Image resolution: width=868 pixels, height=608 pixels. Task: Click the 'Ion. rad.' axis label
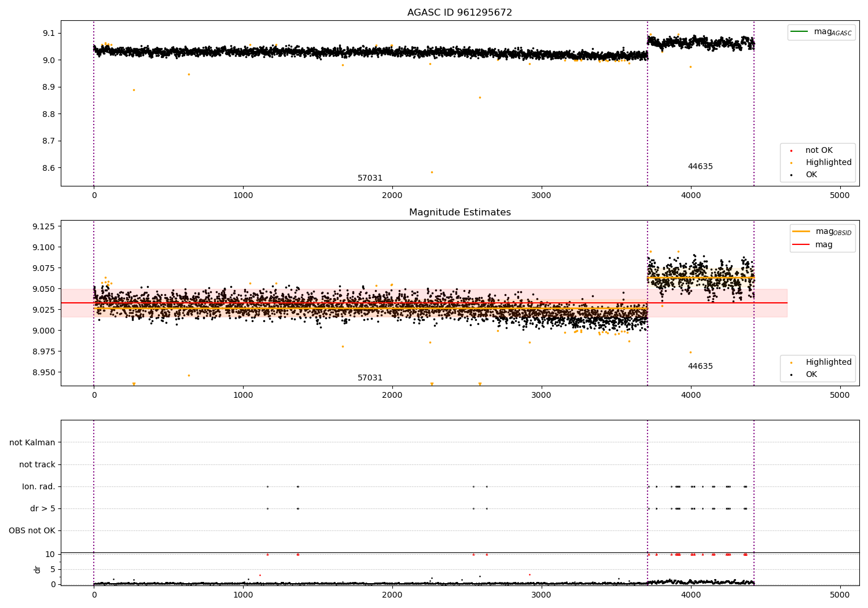pos(39,487)
